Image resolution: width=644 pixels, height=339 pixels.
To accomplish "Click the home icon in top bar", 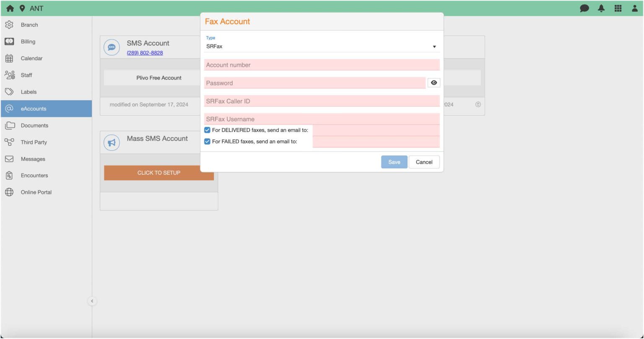I will coord(10,8).
